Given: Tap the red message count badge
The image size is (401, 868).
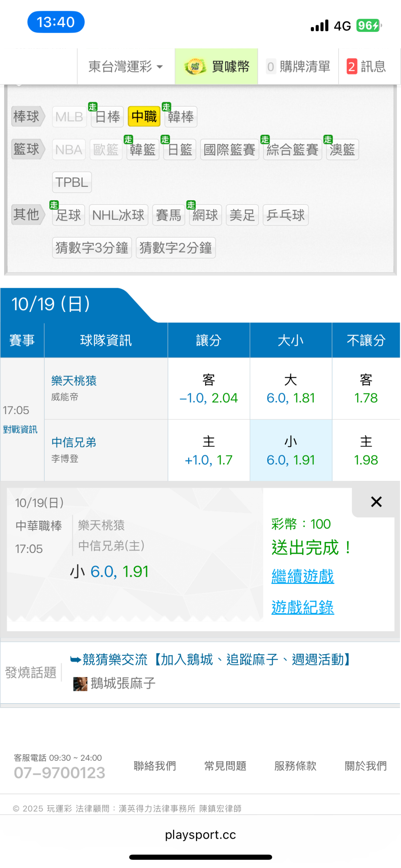Looking at the screenshot, I should [351, 67].
